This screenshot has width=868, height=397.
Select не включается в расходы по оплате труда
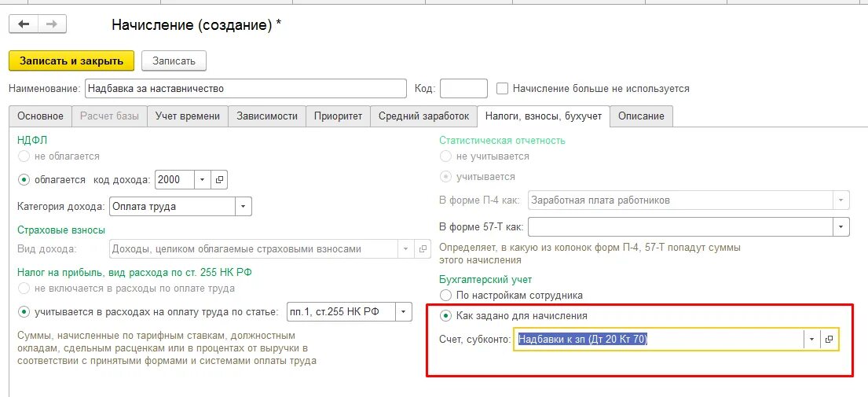point(24,289)
